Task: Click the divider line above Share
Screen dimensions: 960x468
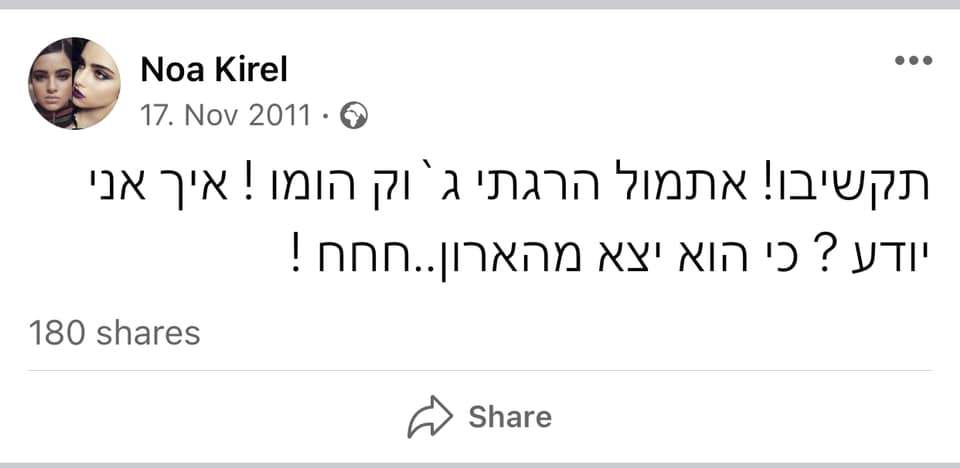Action: click(480, 370)
